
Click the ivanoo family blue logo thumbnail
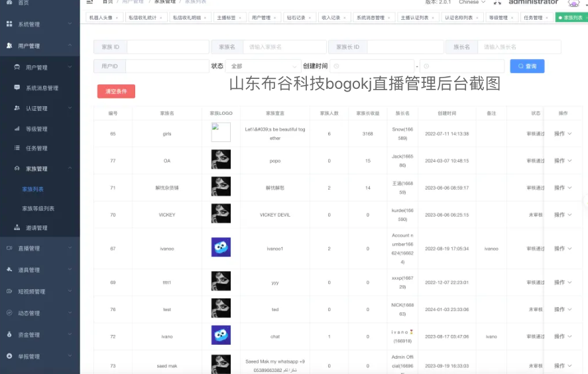[221, 247]
